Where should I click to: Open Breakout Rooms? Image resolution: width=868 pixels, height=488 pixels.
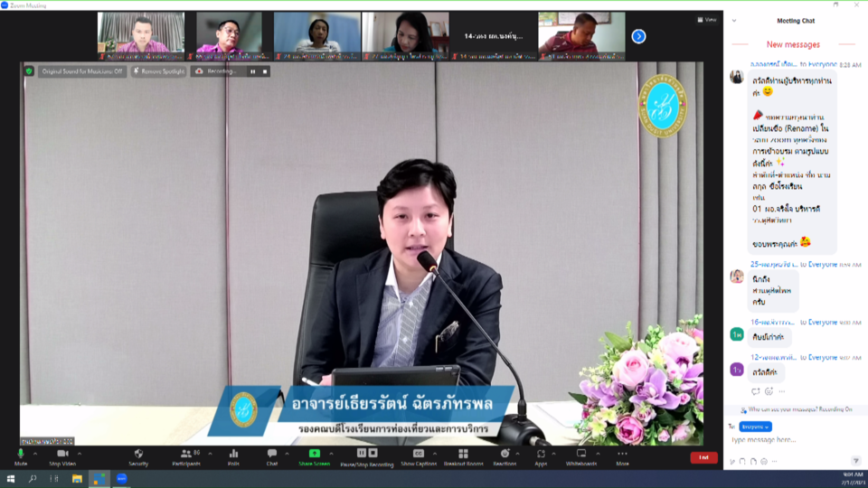pyautogui.click(x=463, y=457)
